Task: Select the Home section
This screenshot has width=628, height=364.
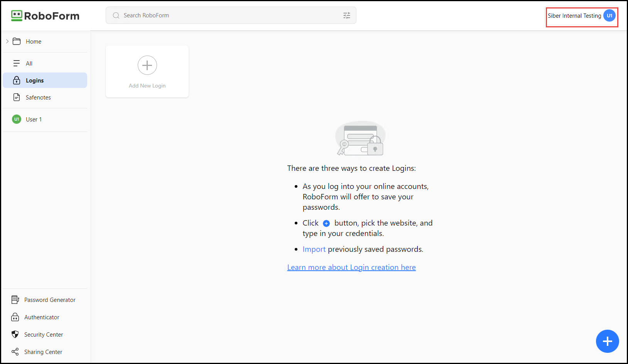Action: 33,41
